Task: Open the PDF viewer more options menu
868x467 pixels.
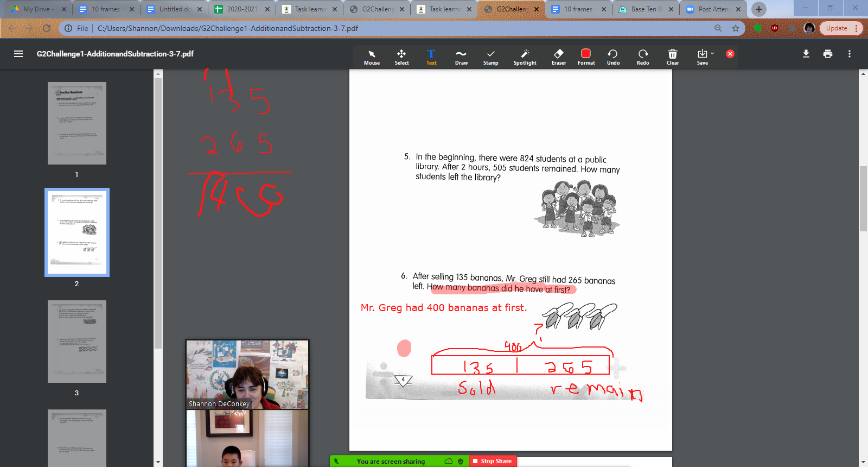Action: coord(850,54)
